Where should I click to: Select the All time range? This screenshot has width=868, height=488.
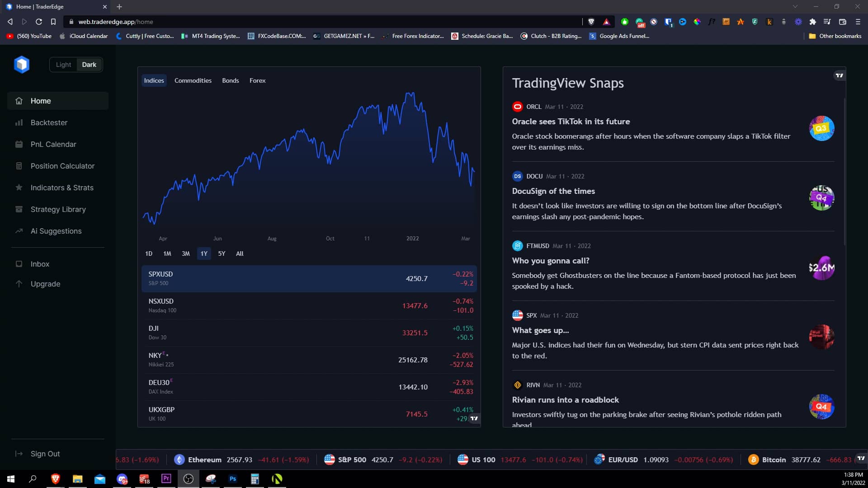click(240, 253)
